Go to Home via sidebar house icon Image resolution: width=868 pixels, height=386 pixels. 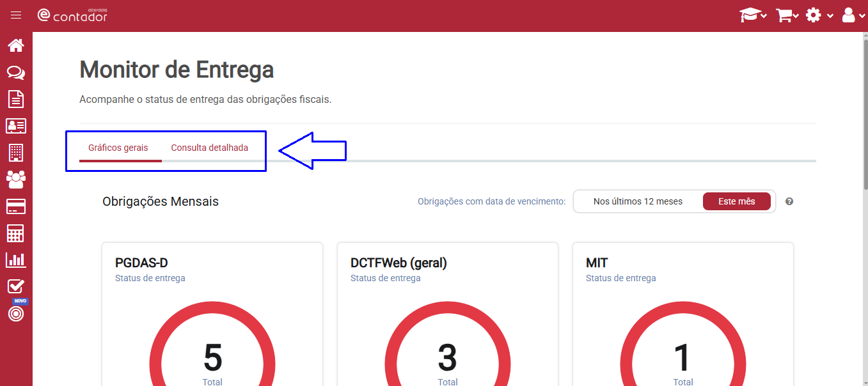click(16, 45)
